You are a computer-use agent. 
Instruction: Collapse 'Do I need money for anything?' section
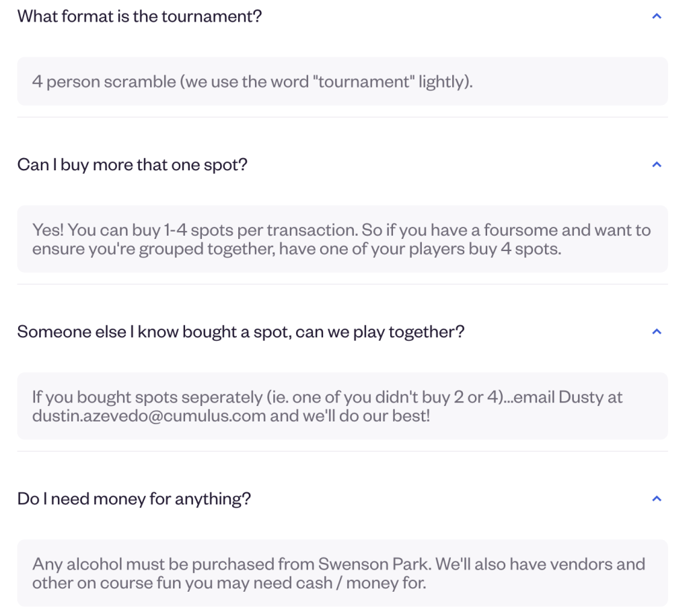coord(134,499)
